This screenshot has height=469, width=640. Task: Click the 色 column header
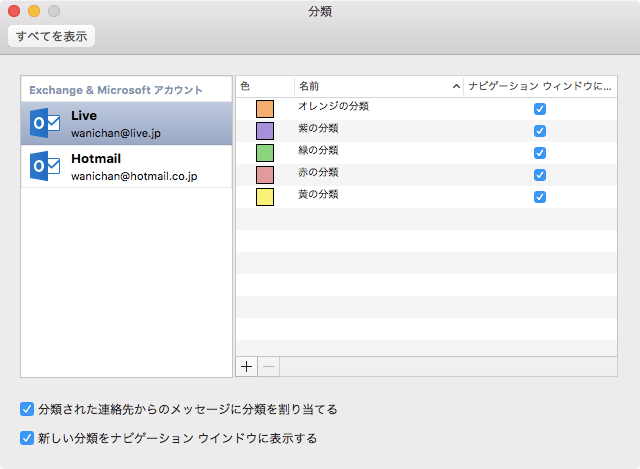(264, 87)
